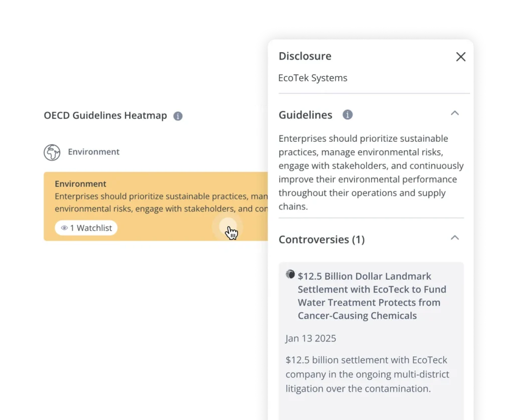Click the Guidelines heading text
The image size is (513, 420).
(305, 115)
